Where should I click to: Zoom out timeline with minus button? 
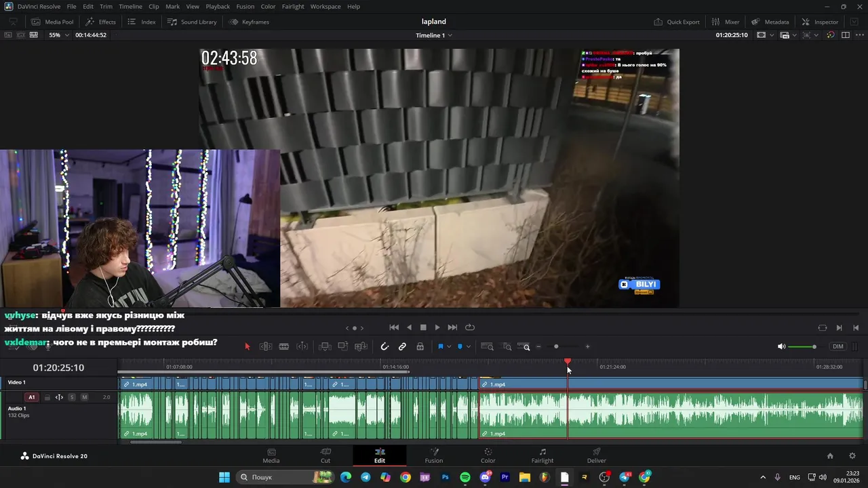pos(538,346)
